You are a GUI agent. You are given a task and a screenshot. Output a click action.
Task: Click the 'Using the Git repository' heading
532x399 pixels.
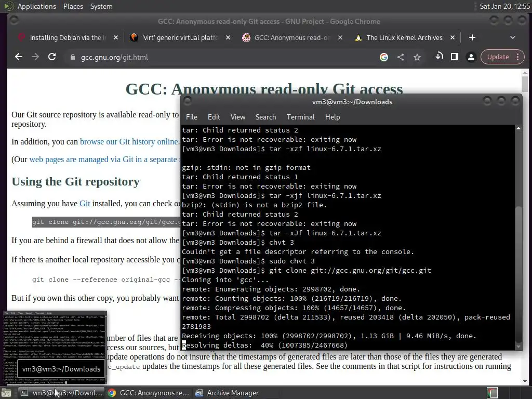click(x=76, y=181)
